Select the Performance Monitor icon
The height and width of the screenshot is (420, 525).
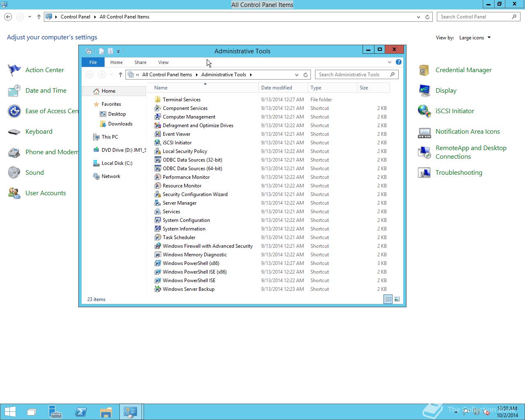coord(157,177)
